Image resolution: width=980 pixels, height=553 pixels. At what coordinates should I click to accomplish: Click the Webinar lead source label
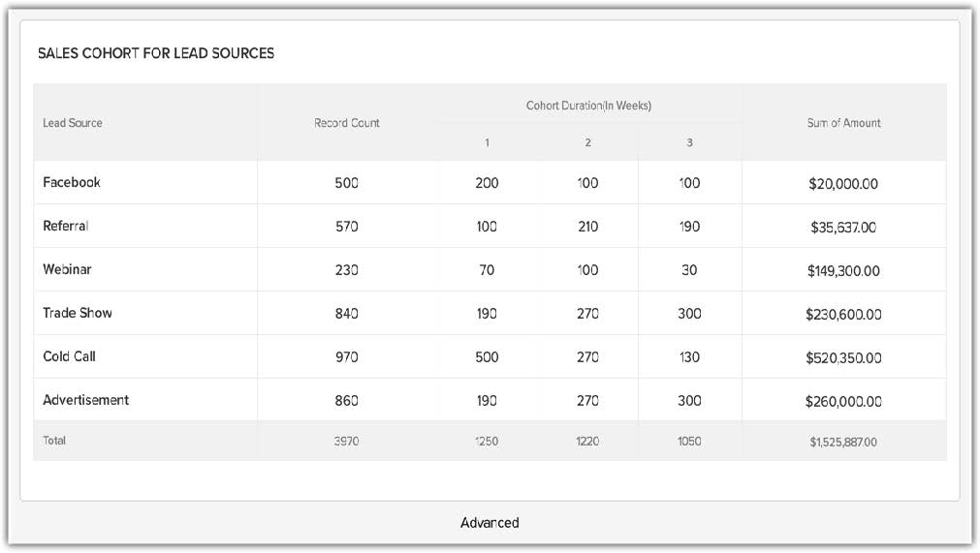pos(67,269)
